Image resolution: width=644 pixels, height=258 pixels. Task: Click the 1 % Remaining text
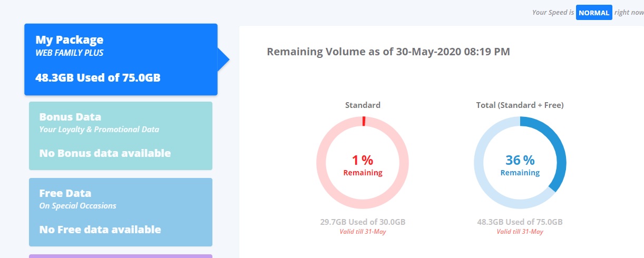pyautogui.click(x=363, y=165)
